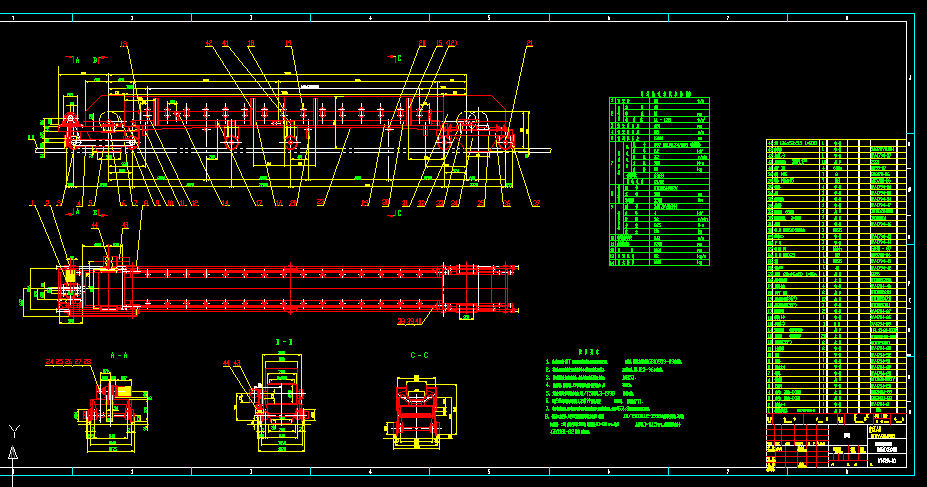
Task: Select part balloon number 13
Action: [124, 44]
